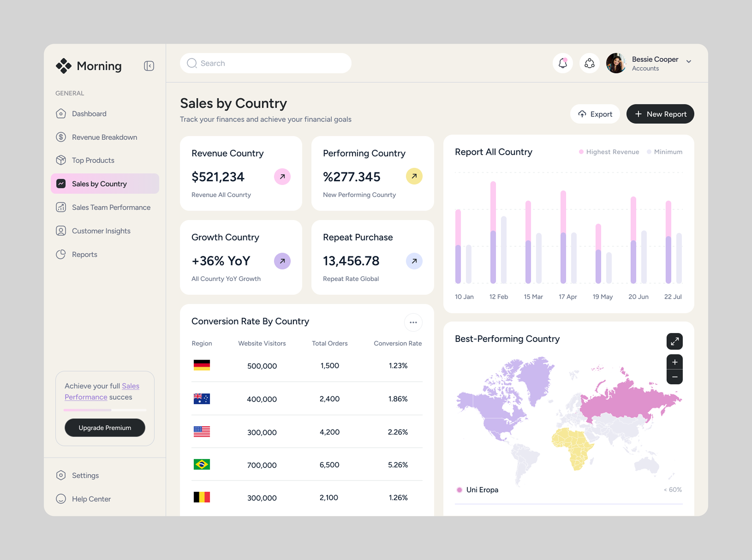Select the Dashboard home icon
Screen dimensions: 752x560
pos(61,114)
